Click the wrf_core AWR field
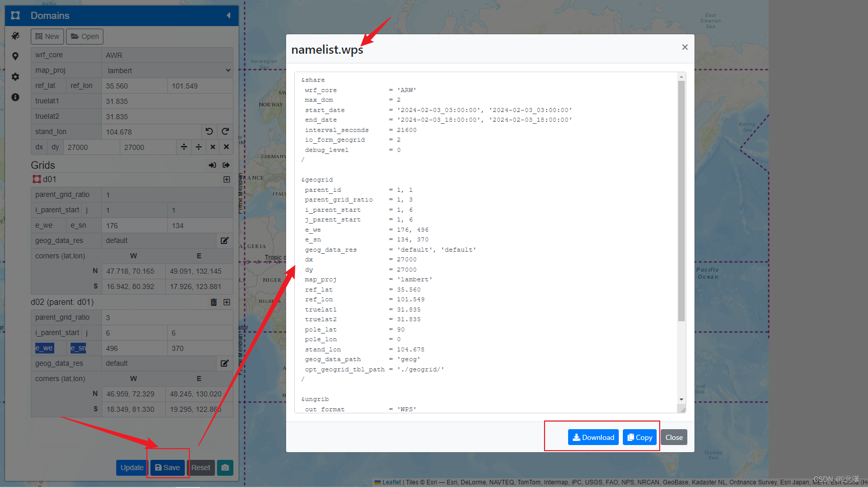 [x=167, y=55]
